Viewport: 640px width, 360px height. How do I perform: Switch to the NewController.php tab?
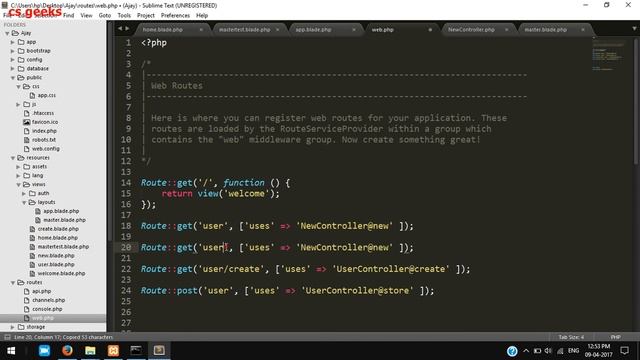471,30
